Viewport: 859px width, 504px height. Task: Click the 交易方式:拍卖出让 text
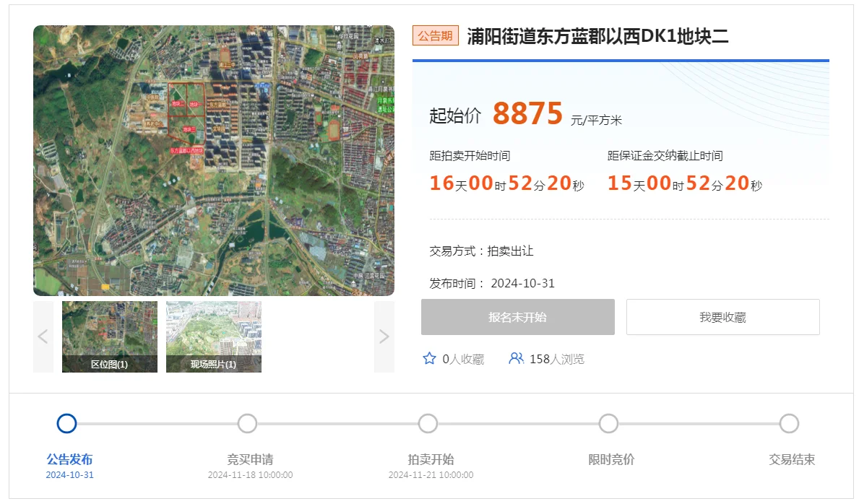click(x=481, y=251)
